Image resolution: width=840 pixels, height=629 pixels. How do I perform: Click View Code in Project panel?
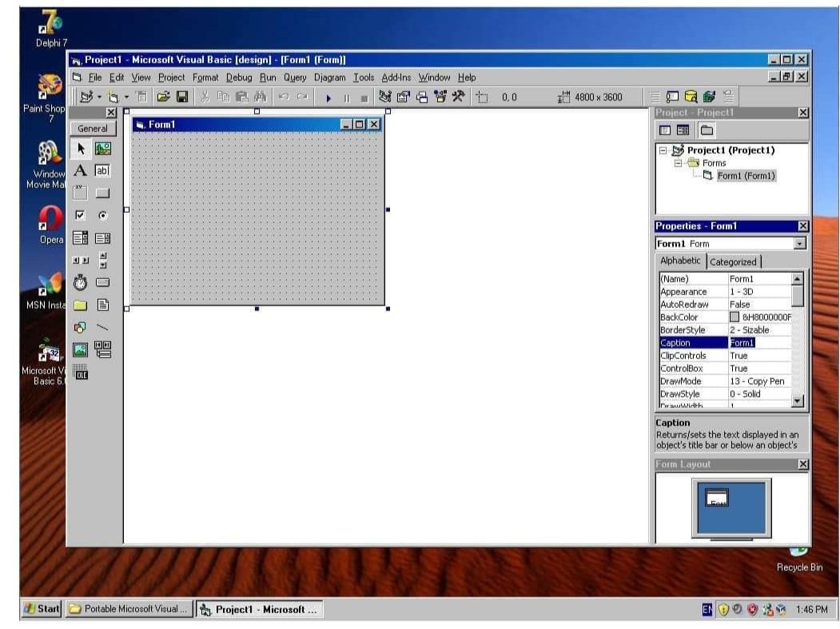pos(665,130)
